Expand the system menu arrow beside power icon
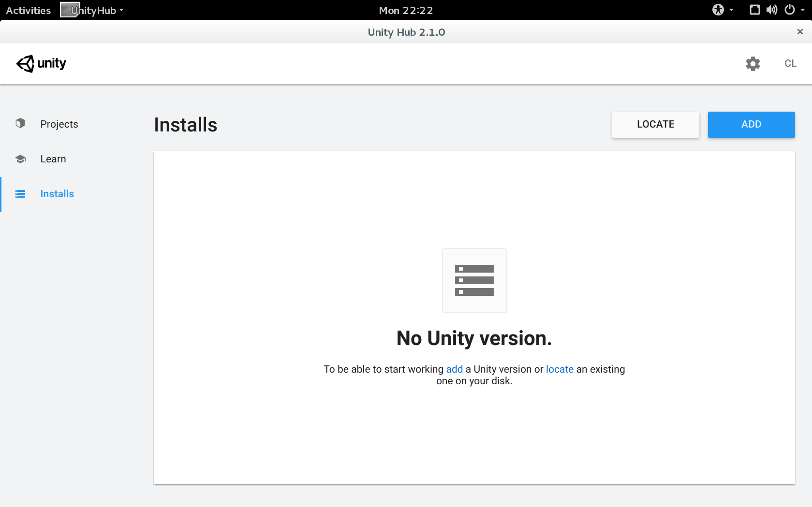Viewport: 812px width, 507px height. 803,10
